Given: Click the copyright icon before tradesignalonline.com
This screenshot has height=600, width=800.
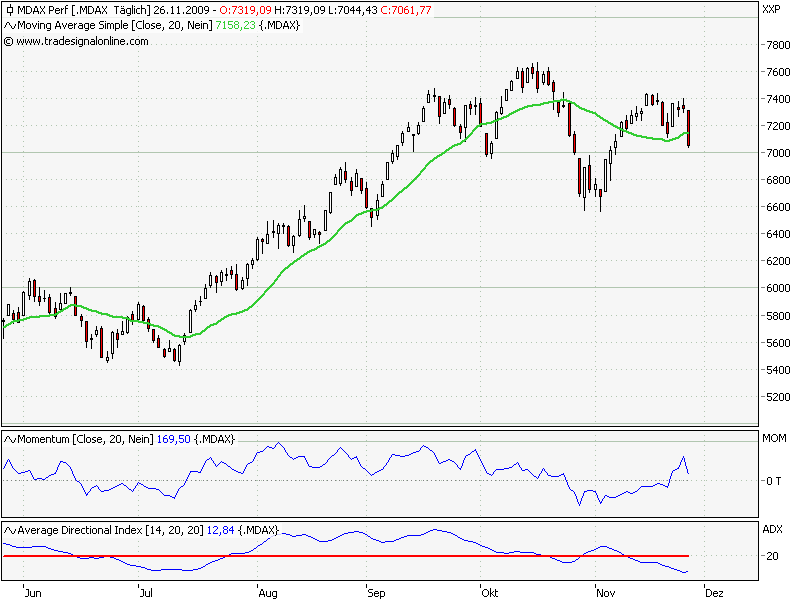Looking at the screenshot, I should point(7,43).
